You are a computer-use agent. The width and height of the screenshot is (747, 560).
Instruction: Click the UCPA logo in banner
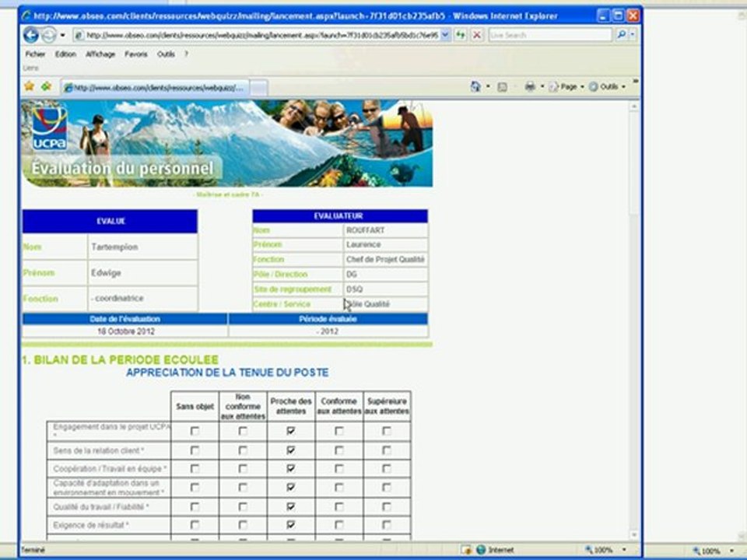coord(50,128)
